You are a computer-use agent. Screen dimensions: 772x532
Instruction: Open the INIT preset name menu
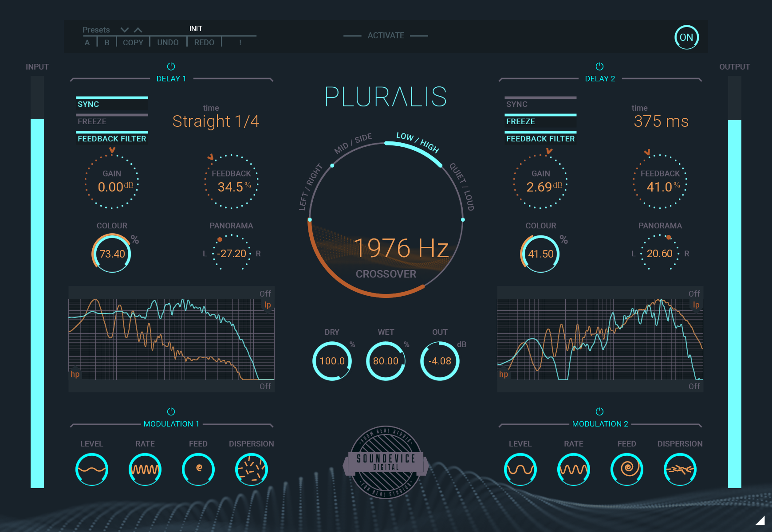tap(196, 28)
